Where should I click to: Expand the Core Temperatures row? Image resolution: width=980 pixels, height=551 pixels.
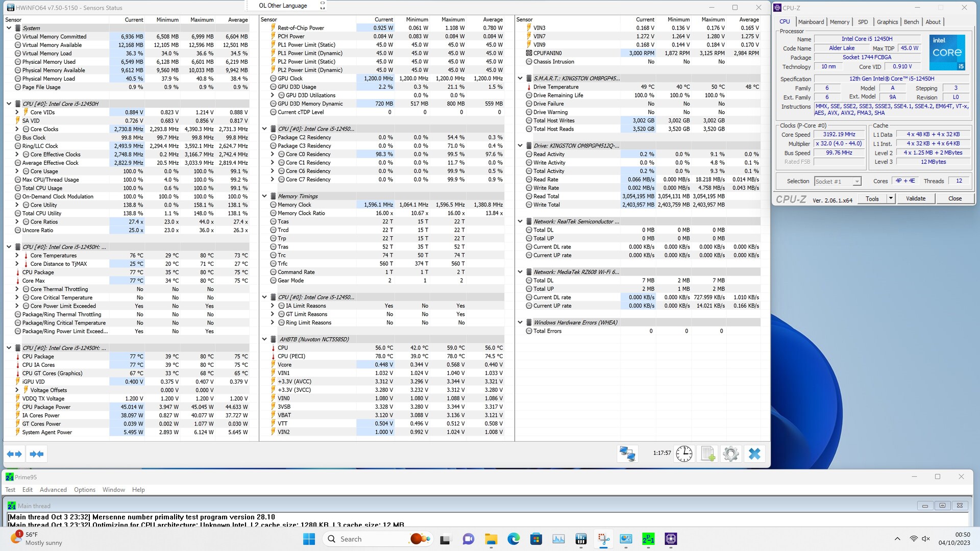[17, 256]
